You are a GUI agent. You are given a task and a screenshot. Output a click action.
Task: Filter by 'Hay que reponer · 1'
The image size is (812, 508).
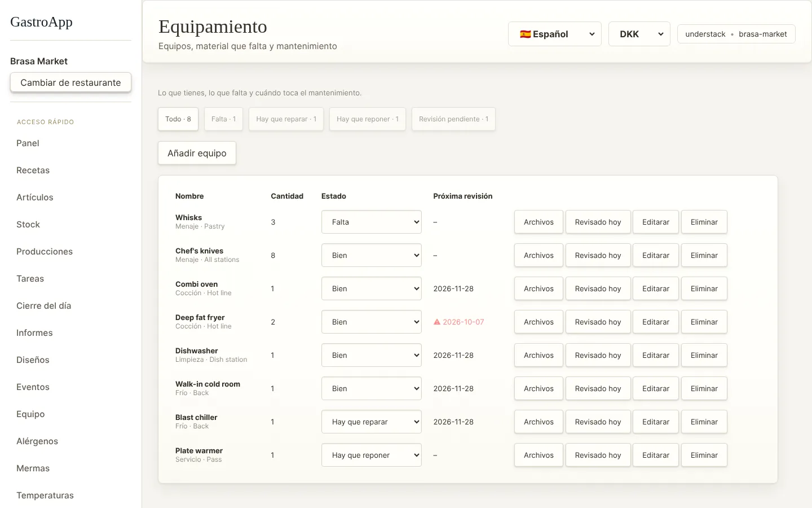[x=368, y=119]
